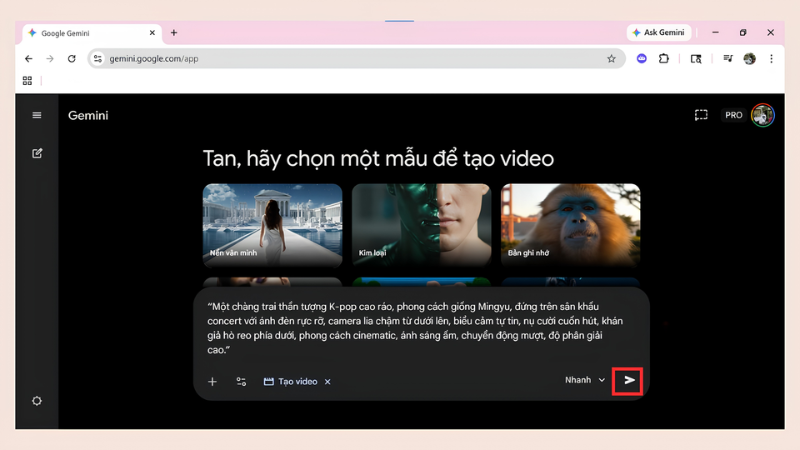
Task: Bookmark this page with the star icon
Action: click(x=611, y=59)
